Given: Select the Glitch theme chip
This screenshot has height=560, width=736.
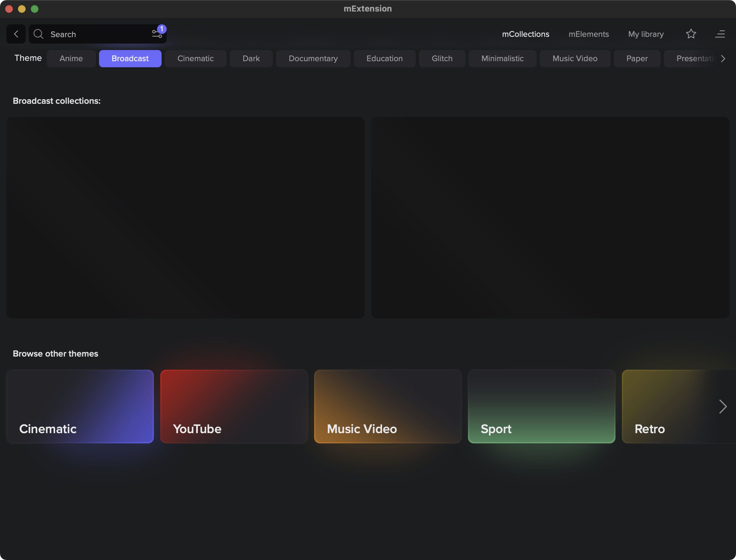Looking at the screenshot, I should 442,59.
